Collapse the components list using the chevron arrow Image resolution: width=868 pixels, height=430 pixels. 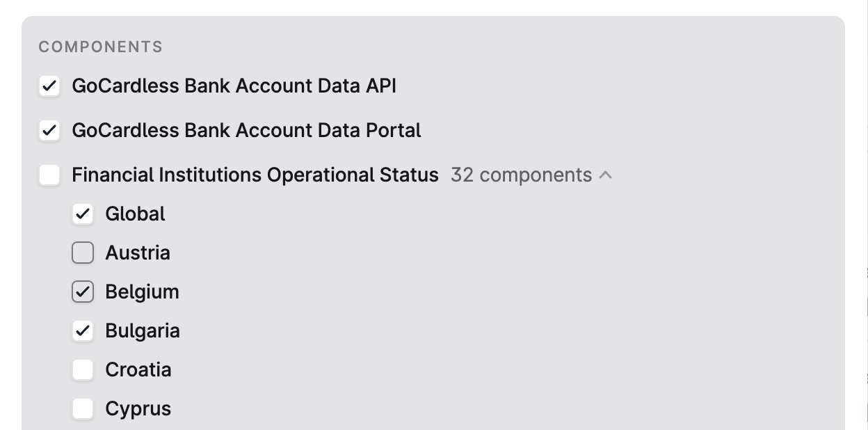[x=606, y=175]
